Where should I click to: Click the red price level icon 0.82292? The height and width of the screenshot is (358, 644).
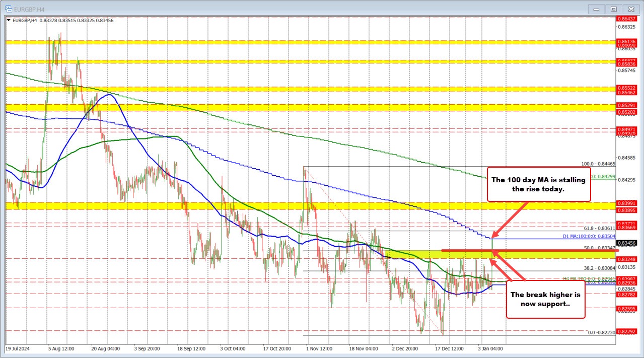click(x=626, y=331)
